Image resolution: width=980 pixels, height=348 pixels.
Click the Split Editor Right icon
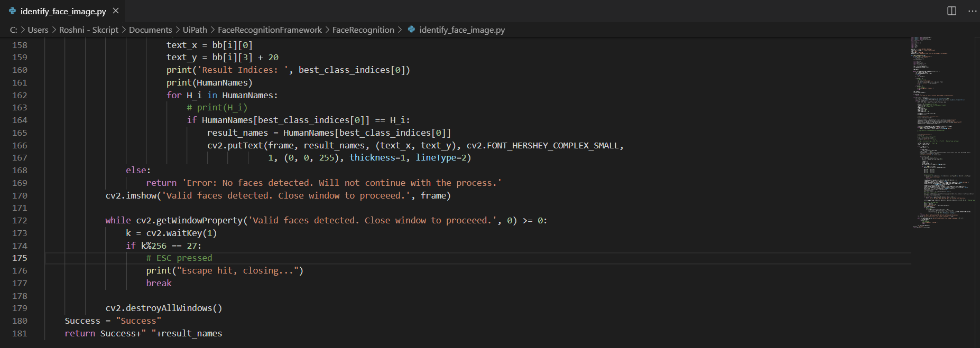pyautogui.click(x=951, y=11)
